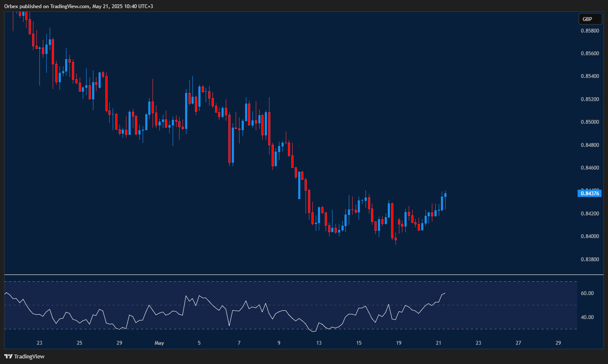This screenshot has width=608, height=364.
Task: Click the May label on the time axis
Action: [x=159, y=343]
